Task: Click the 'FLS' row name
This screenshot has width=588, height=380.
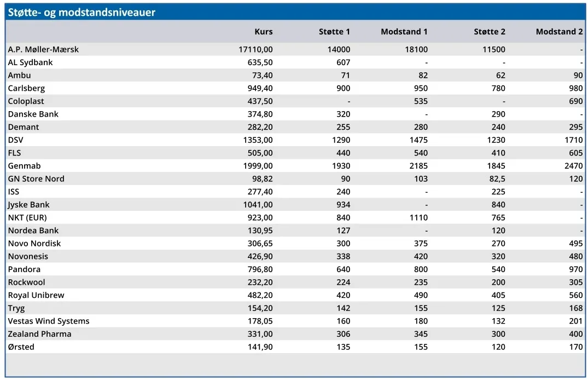Action: pyautogui.click(x=14, y=153)
